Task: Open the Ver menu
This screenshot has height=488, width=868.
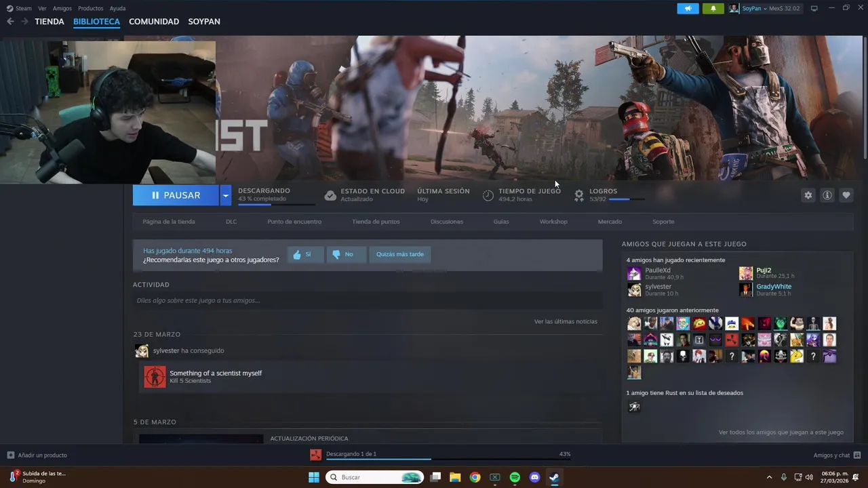Action: click(42, 8)
